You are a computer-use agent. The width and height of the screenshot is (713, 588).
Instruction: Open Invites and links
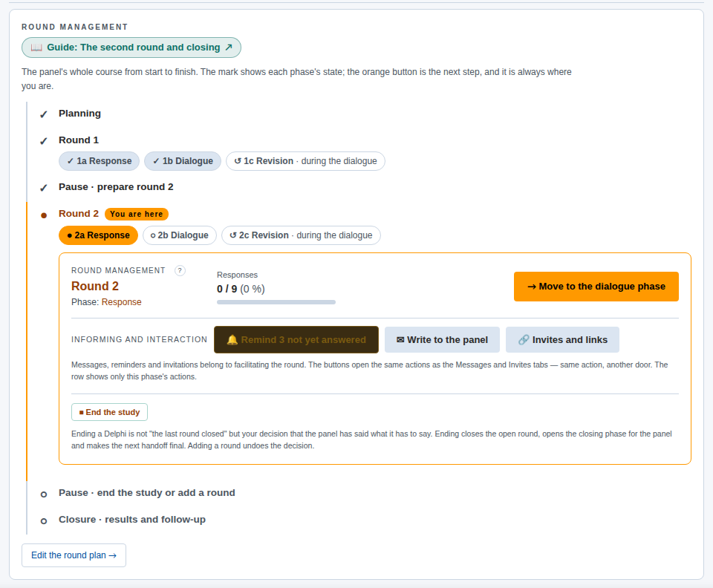(562, 340)
